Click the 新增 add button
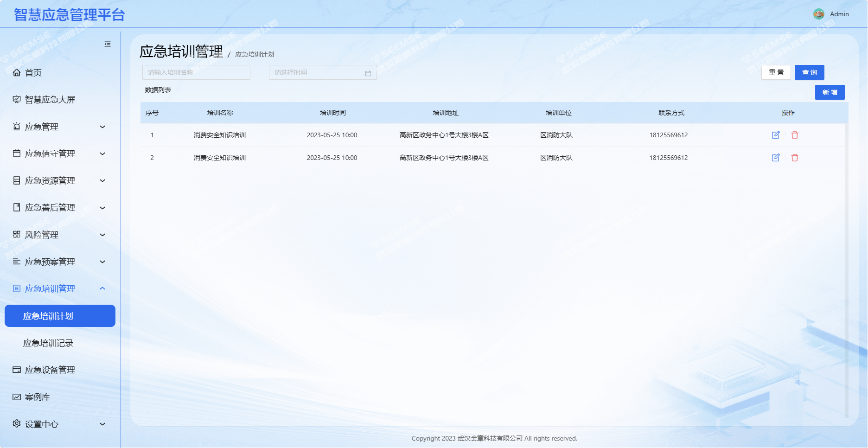Screen dimensions: 868x448 [830, 92]
